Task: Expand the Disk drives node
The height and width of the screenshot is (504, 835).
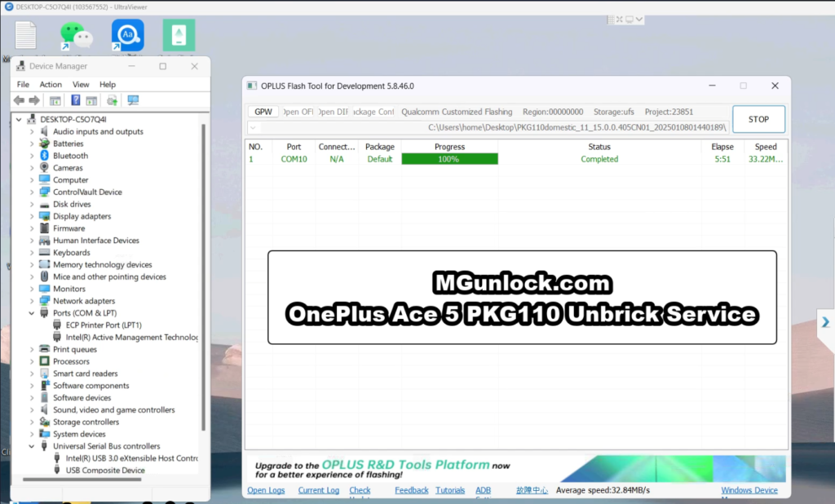Action: point(32,204)
